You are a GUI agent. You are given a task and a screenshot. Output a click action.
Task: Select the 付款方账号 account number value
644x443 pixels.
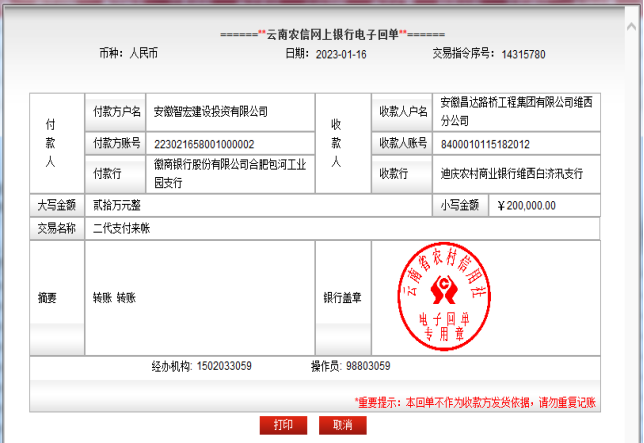tap(204, 144)
